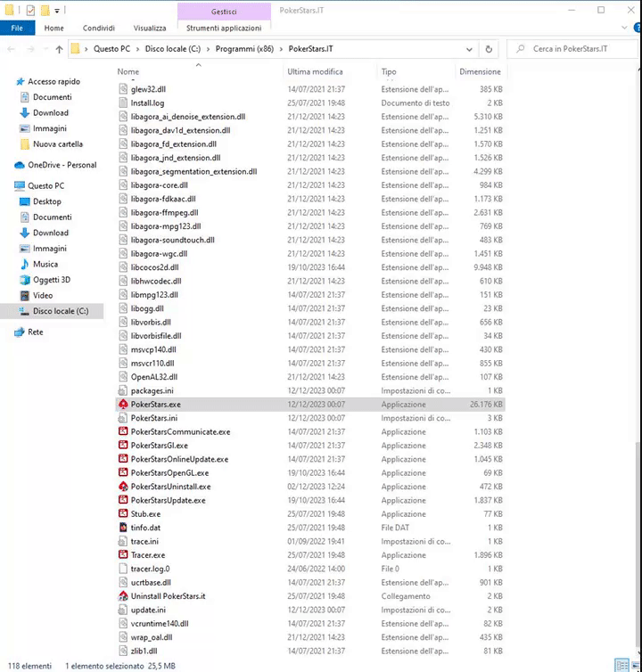Click Questo PC in address breadcrumb
642x672 pixels.
pyautogui.click(x=112, y=49)
